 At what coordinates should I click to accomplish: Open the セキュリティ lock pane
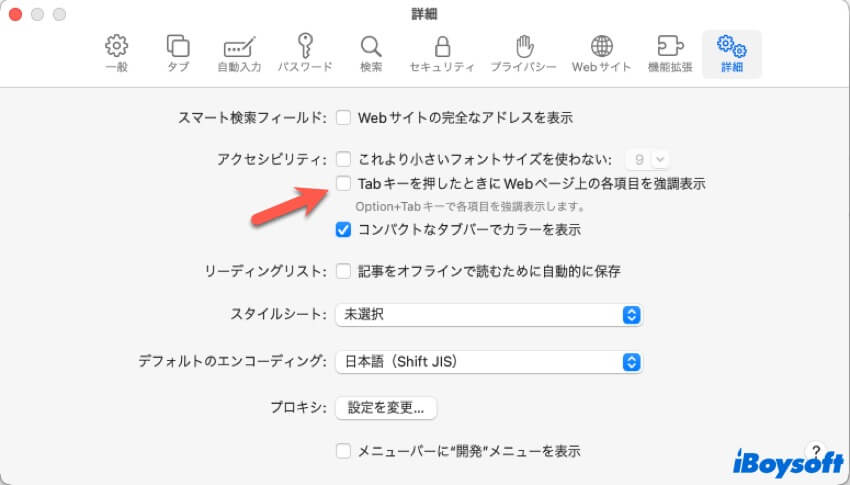[x=442, y=53]
